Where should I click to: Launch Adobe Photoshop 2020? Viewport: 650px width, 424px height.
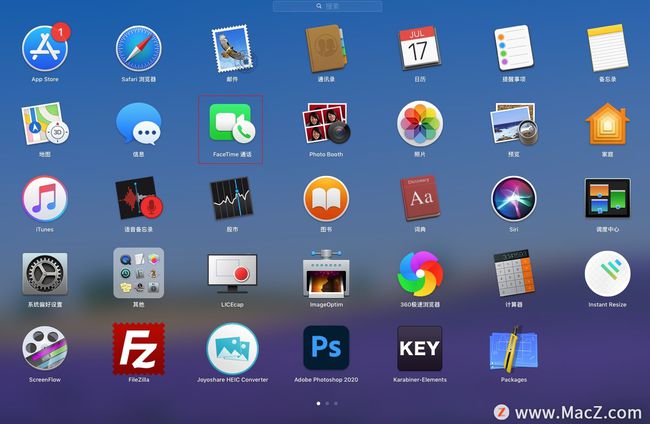click(326, 348)
